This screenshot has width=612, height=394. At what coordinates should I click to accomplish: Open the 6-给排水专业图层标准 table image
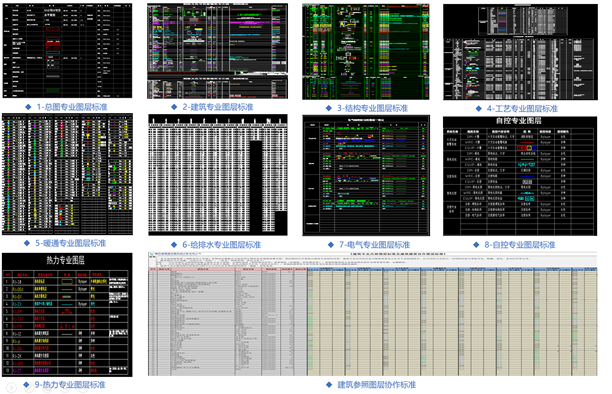pos(218,175)
